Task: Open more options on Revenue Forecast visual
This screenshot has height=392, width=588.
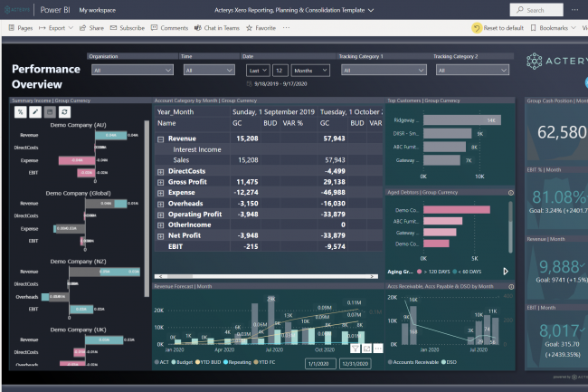Action: (x=378, y=349)
